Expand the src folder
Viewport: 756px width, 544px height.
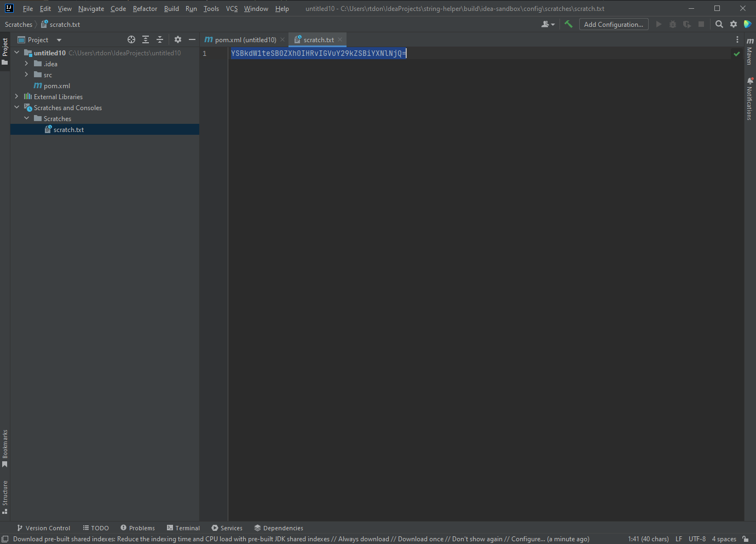(26, 75)
